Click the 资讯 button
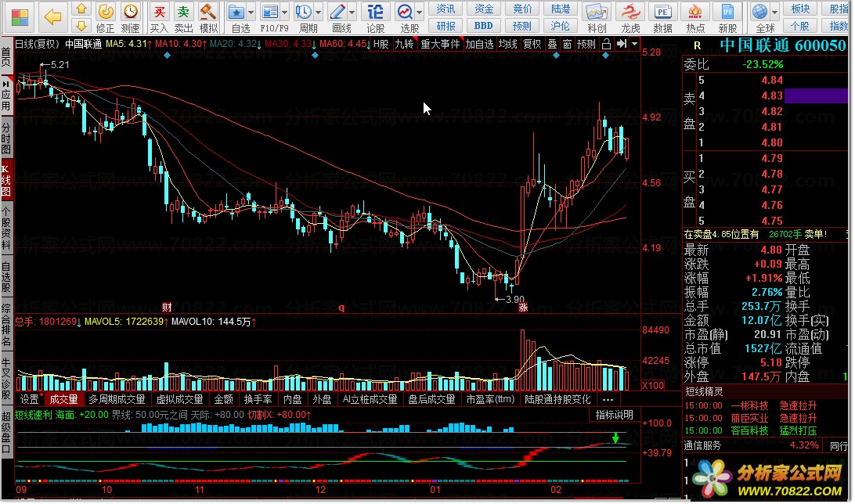The height and width of the screenshot is (504, 855). tap(446, 9)
